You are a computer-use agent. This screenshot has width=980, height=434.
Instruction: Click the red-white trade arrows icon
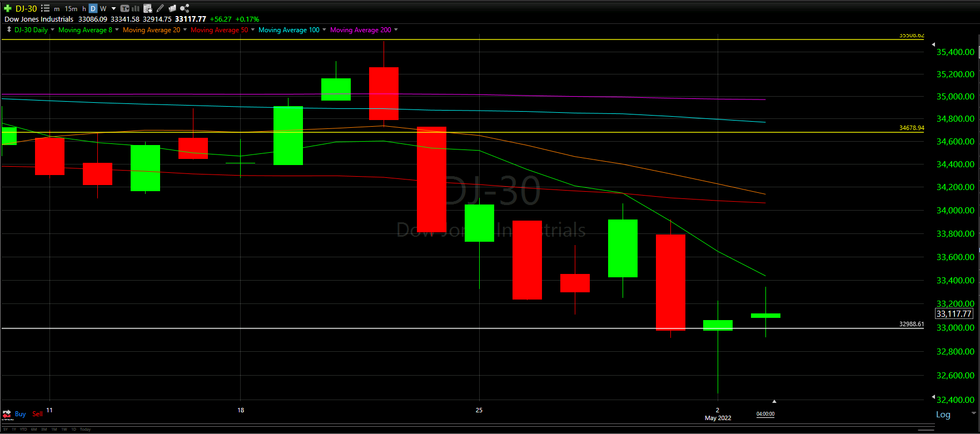[7, 414]
